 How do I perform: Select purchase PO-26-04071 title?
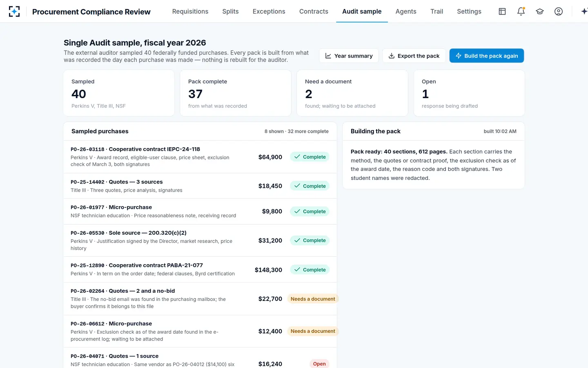point(114,356)
